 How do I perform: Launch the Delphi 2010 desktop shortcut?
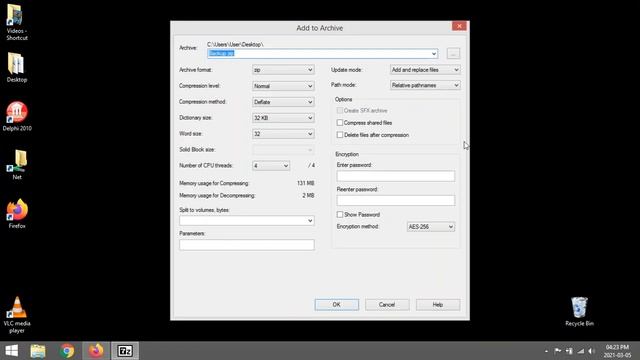(17, 116)
